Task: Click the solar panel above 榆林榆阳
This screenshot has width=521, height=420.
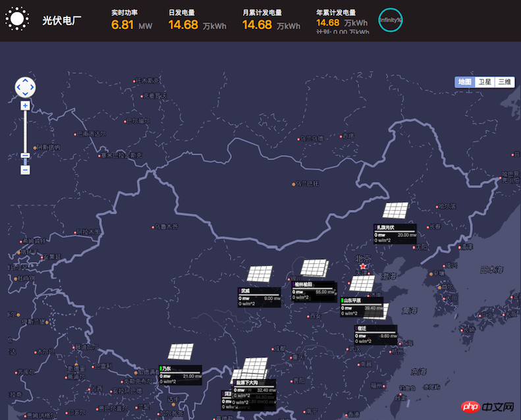Action: point(315,268)
